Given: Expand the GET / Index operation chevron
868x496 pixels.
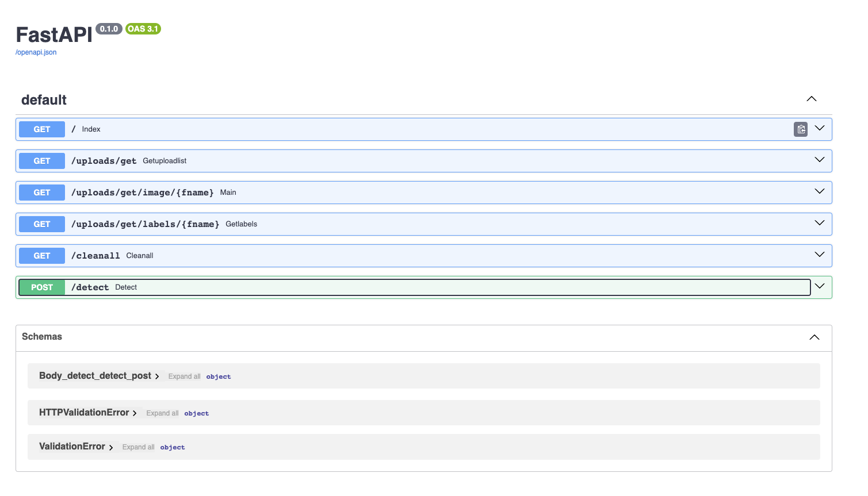Looking at the screenshot, I should coord(820,128).
